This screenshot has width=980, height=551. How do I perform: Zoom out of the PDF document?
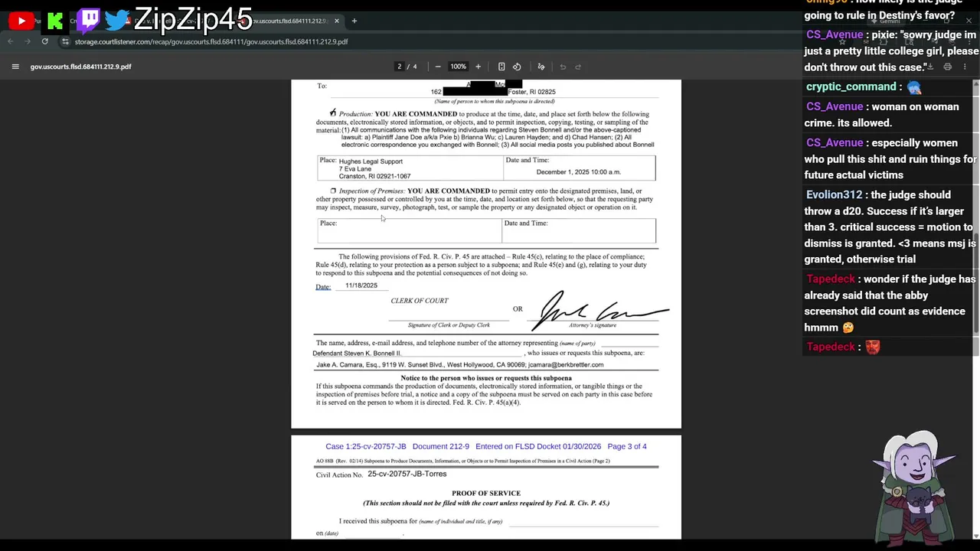click(x=438, y=67)
